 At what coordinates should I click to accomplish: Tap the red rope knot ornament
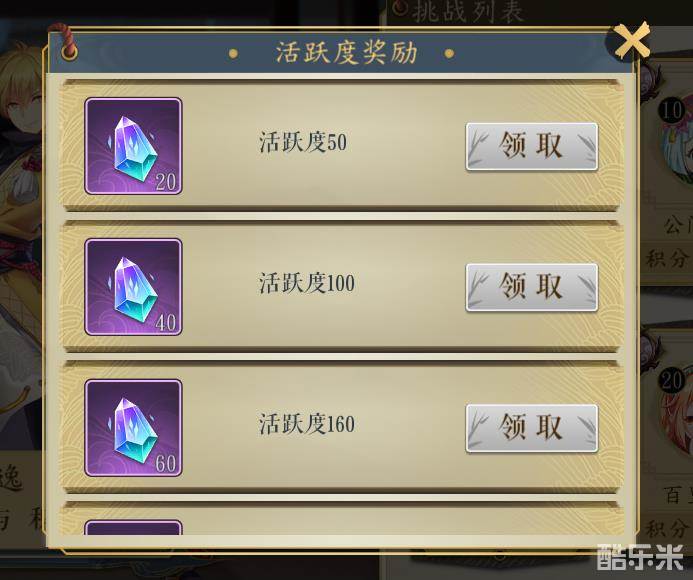tap(68, 43)
